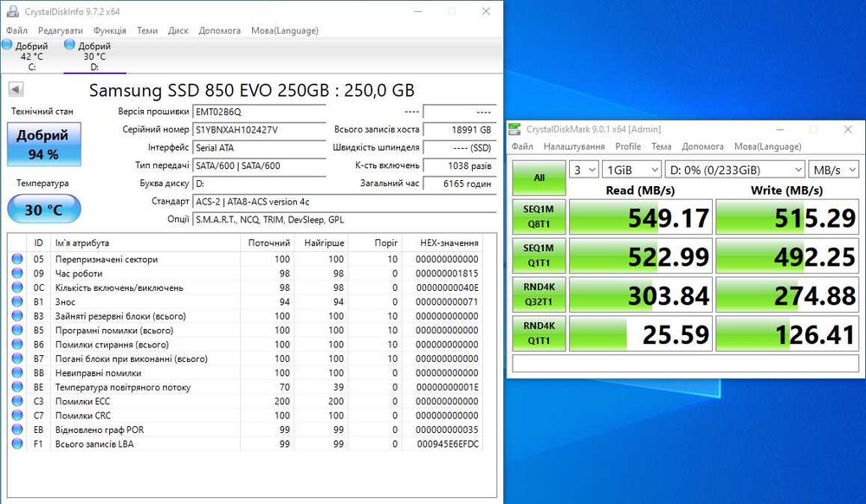Image resolution: width=866 pixels, height=504 pixels.
Task: Click the power-on count 1038 разів field
Action: (460, 165)
